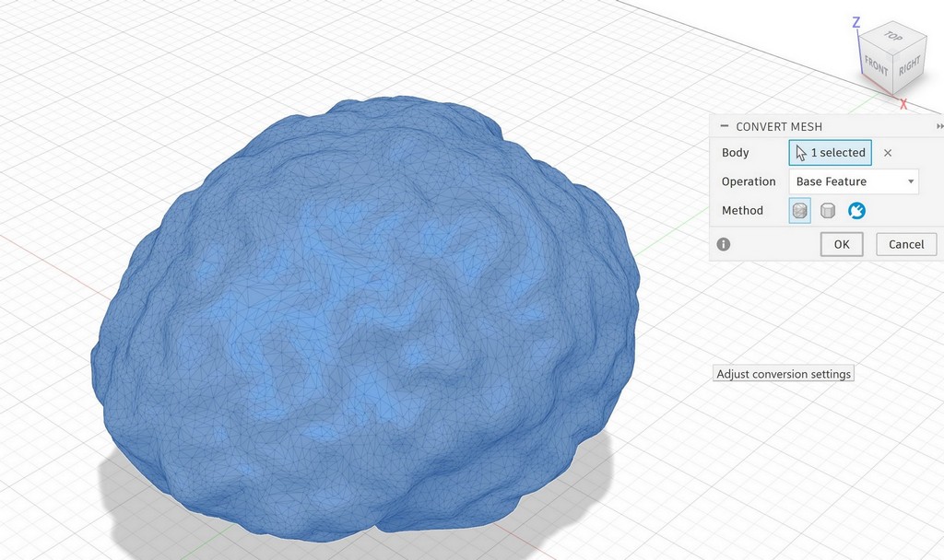Select the Faceted conversion method icon
This screenshot has width=944, height=560.
click(x=799, y=211)
